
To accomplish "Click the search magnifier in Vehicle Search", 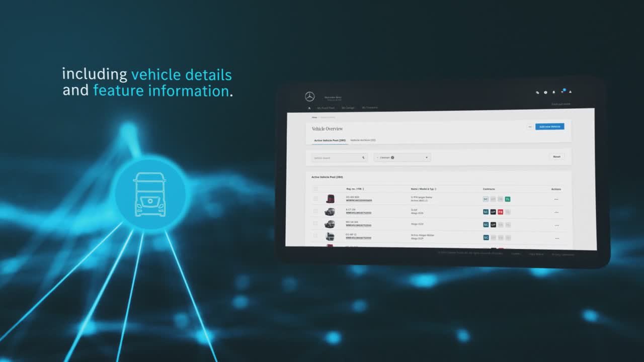I will point(363,157).
